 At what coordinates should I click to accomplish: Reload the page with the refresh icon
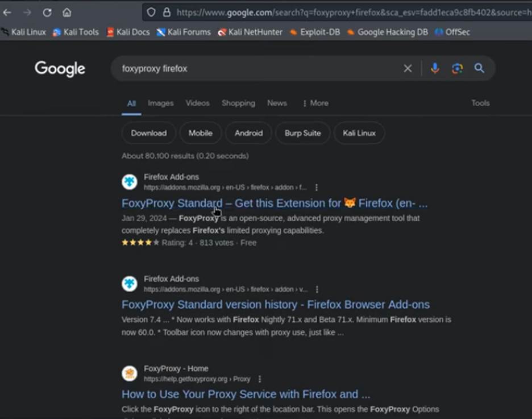coord(47,13)
